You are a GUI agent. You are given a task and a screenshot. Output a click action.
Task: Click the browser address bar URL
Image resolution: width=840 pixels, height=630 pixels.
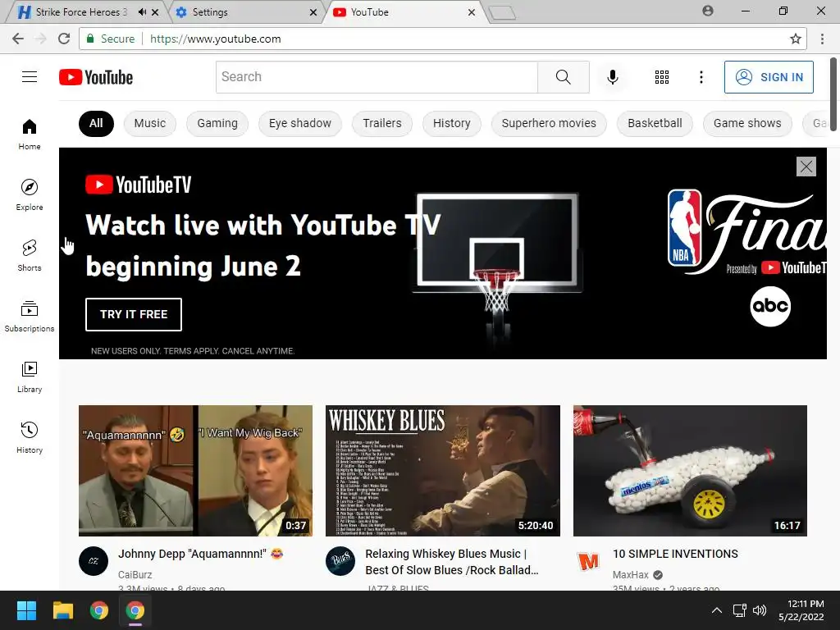(x=216, y=39)
